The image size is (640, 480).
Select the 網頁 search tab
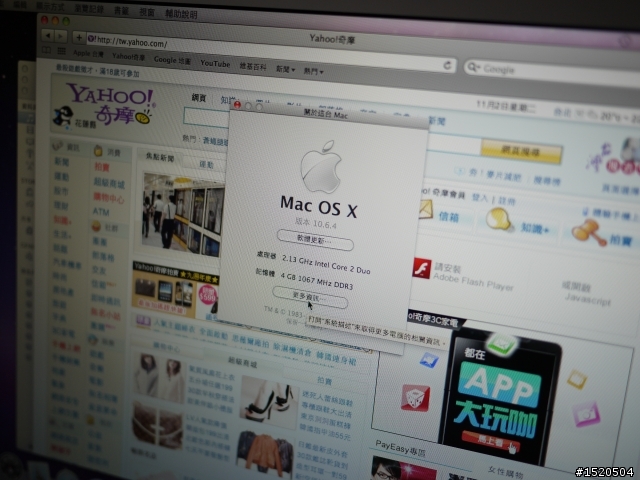pos(199,98)
